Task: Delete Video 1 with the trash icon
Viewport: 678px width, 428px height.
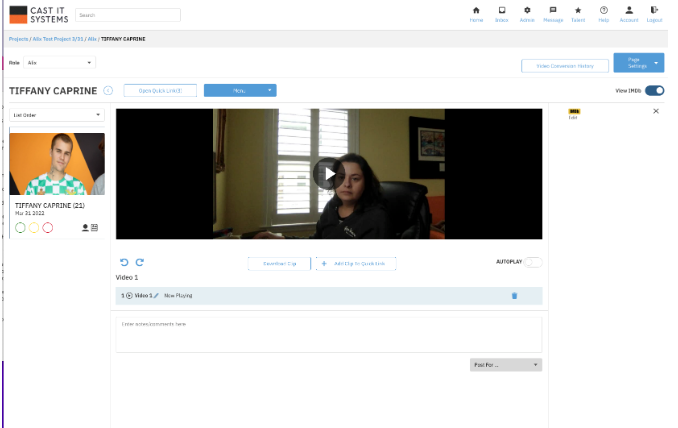Action: 515,296
